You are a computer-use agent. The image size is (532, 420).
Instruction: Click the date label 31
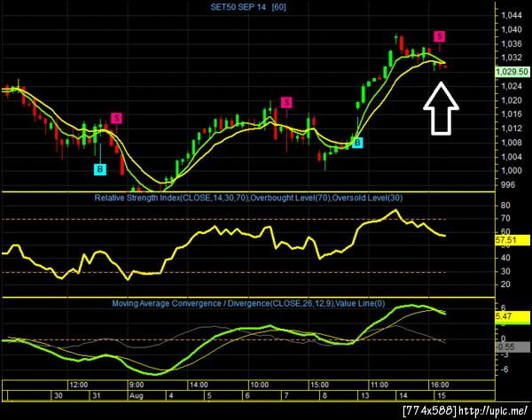(x=97, y=395)
